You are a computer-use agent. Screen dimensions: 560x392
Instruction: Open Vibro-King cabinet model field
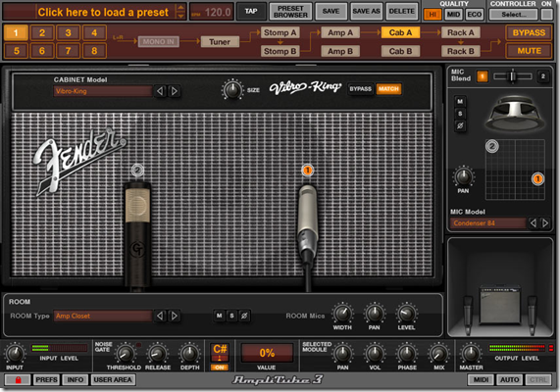pyautogui.click(x=103, y=91)
